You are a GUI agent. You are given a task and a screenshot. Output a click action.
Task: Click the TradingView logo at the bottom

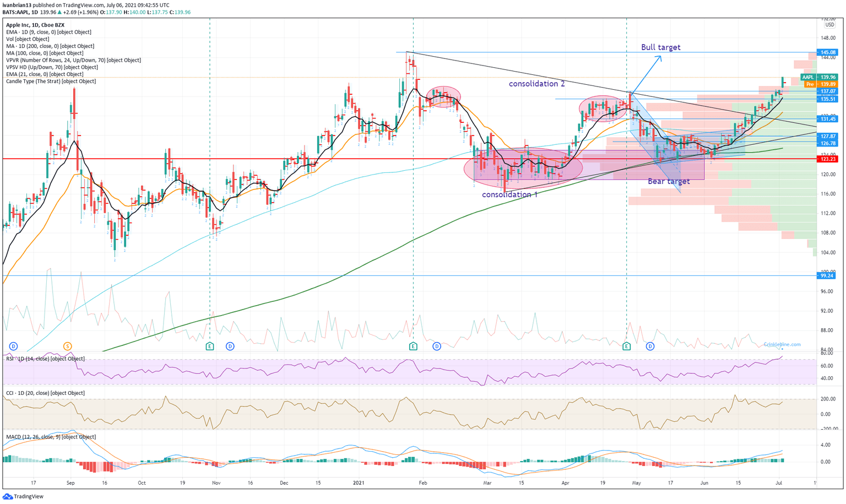[23, 496]
